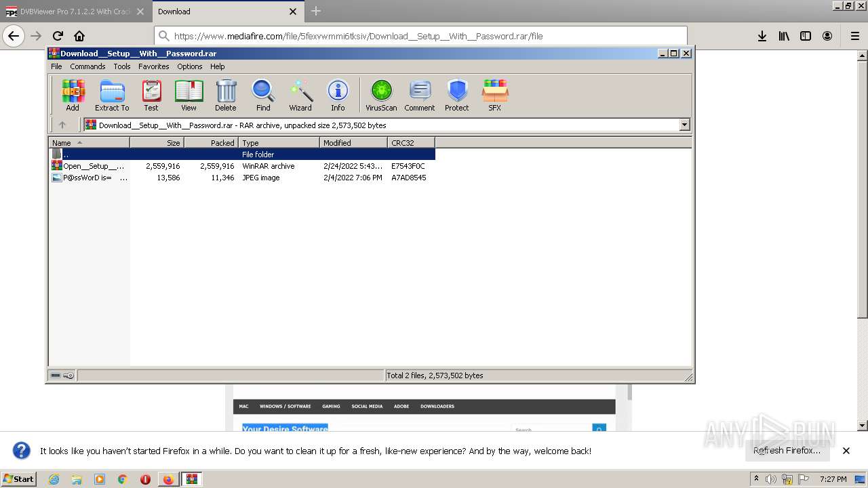Click Firefox back navigation arrow
This screenshot has height=488, width=868.
coord(14,36)
